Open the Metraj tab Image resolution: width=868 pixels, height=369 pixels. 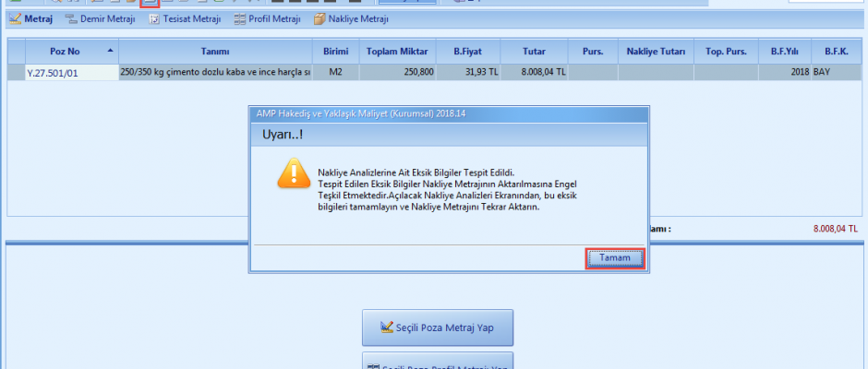[x=30, y=19]
